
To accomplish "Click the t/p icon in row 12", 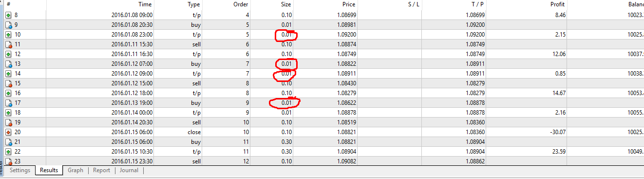I will click(x=8, y=54).
